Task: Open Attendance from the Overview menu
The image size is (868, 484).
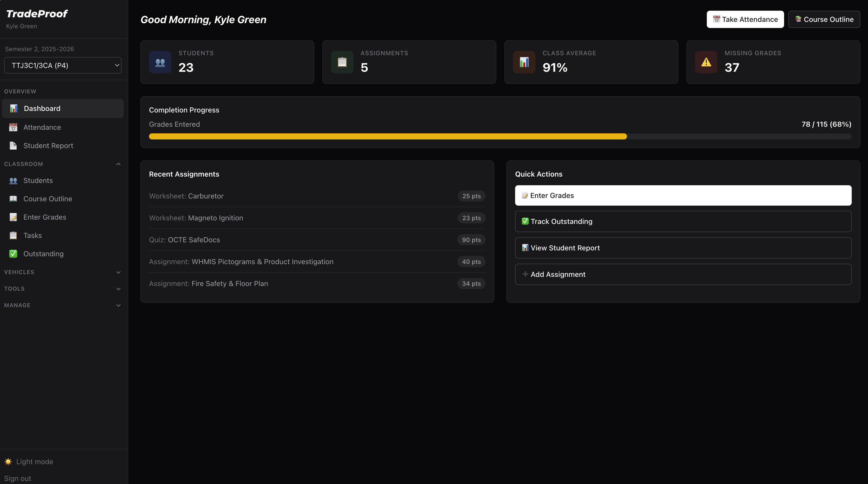Action: pos(42,127)
